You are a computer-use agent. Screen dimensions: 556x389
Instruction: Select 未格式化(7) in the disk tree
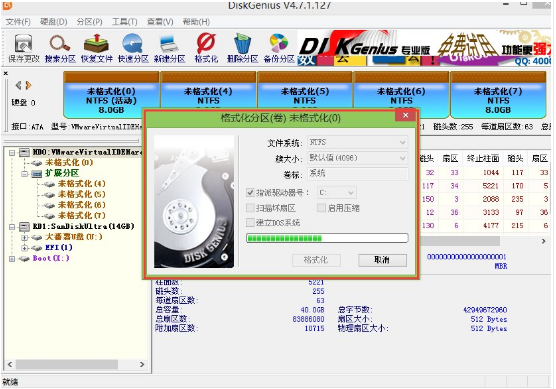point(82,216)
